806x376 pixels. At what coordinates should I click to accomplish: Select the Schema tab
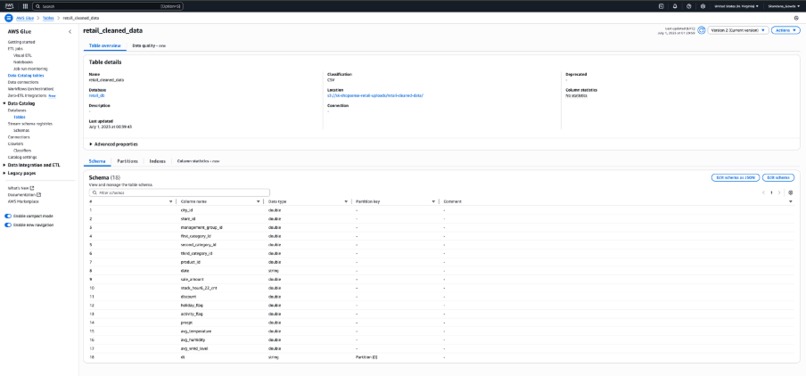click(97, 161)
